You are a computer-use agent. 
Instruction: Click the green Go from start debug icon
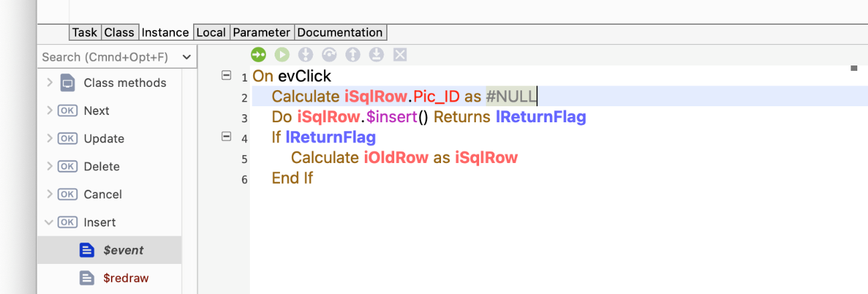click(259, 55)
